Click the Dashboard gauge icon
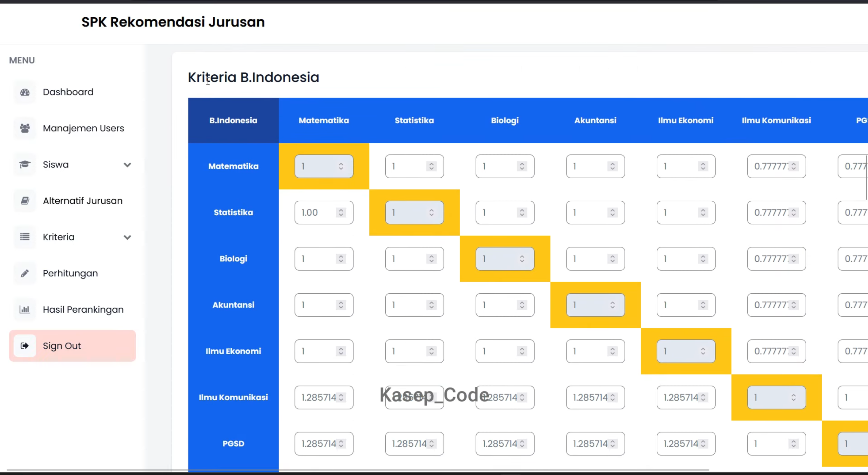 [x=25, y=92]
